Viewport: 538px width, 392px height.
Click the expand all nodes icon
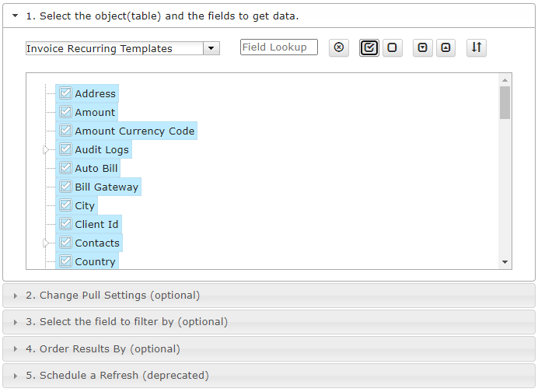(x=422, y=47)
